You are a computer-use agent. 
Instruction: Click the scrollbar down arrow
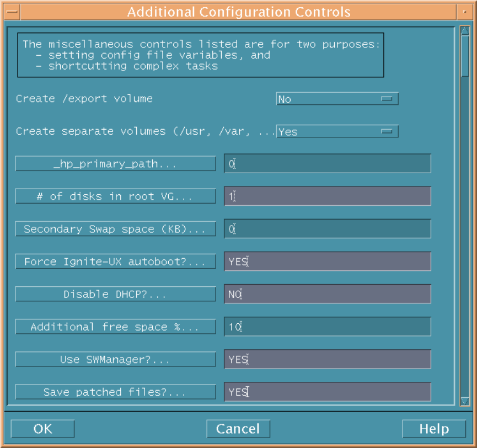(465, 401)
